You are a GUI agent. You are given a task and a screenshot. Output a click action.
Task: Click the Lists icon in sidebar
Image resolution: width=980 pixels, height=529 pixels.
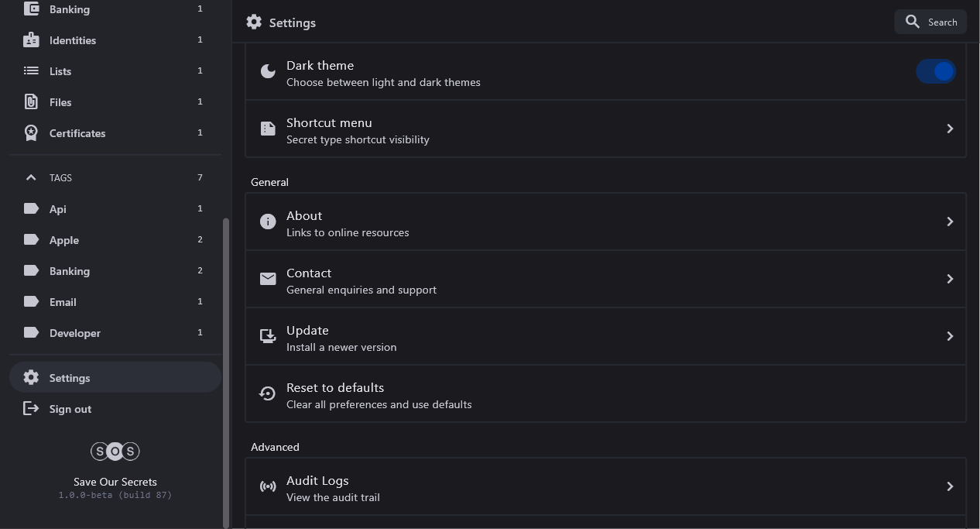click(31, 71)
